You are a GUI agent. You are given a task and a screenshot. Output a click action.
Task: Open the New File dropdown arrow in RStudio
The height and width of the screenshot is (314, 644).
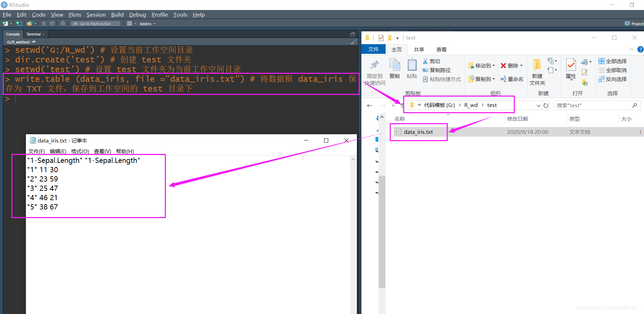point(11,24)
